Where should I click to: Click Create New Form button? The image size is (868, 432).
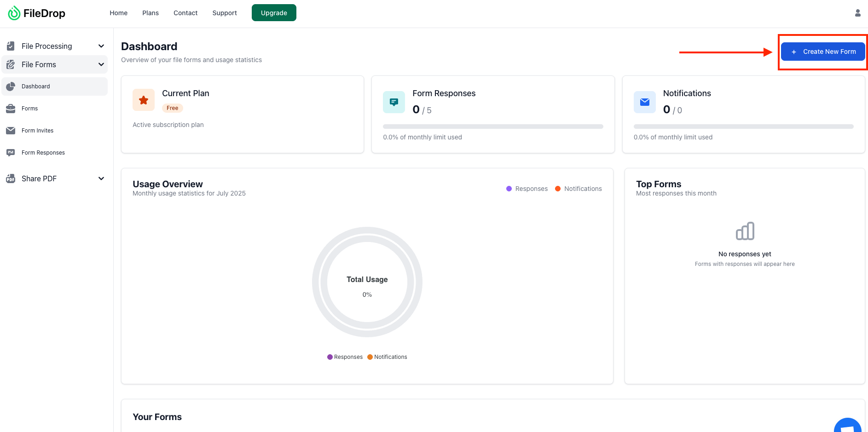[823, 52]
